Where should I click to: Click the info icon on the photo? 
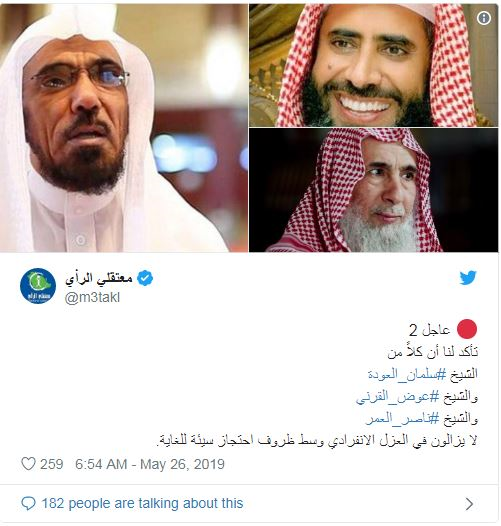tap(484, 18)
